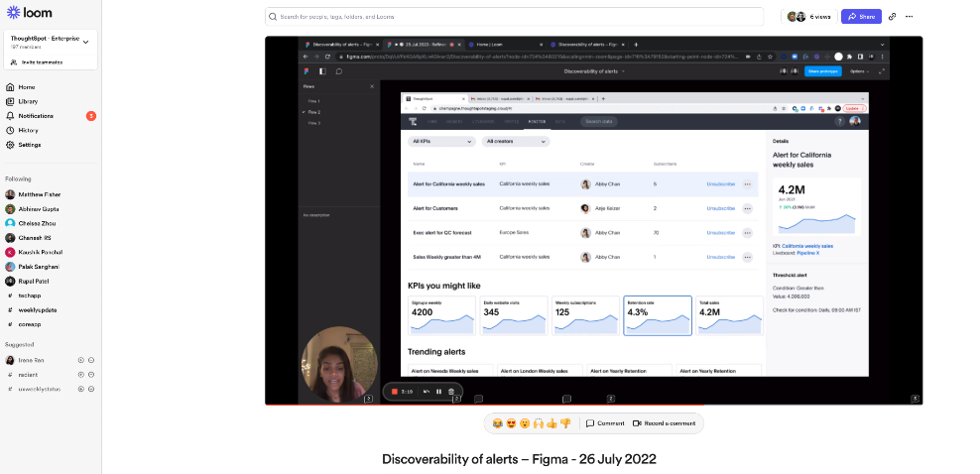This screenshot has width=980, height=474.
Task: Open Palak Sanghani's profile
Action: [x=39, y=267]
